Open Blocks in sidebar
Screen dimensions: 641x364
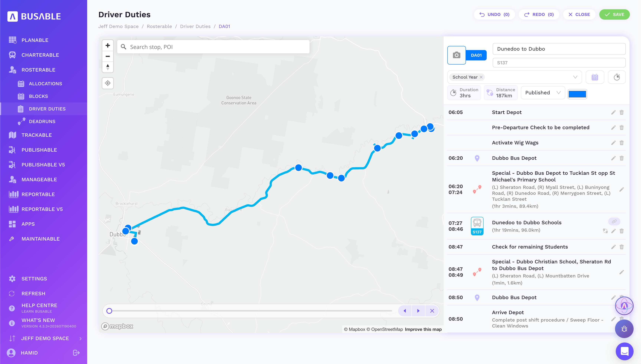tap(44, 96)
